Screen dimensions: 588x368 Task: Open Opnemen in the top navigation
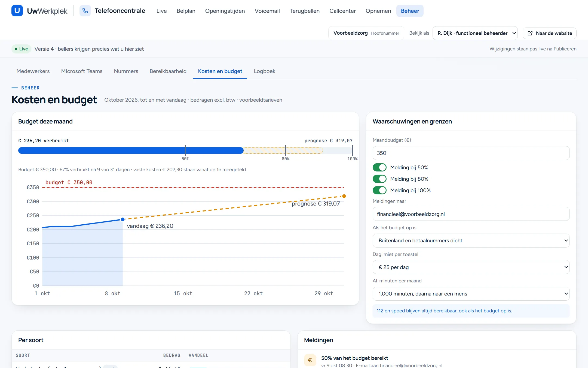(378, 11)
